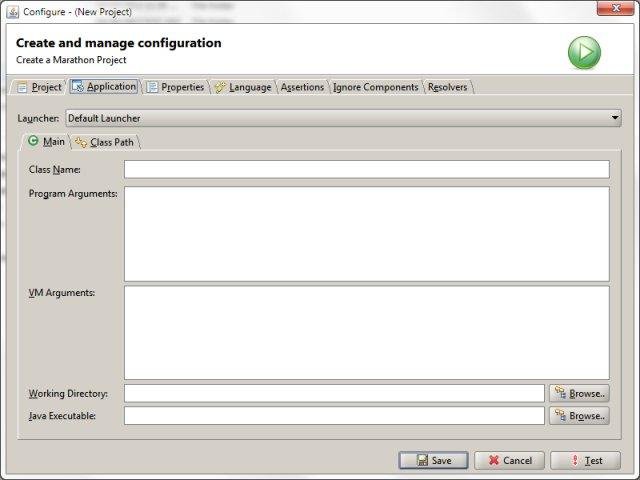Focus the Program Arguments text area
The height and width of the screenshot is (480, 640).
point(366,233)
